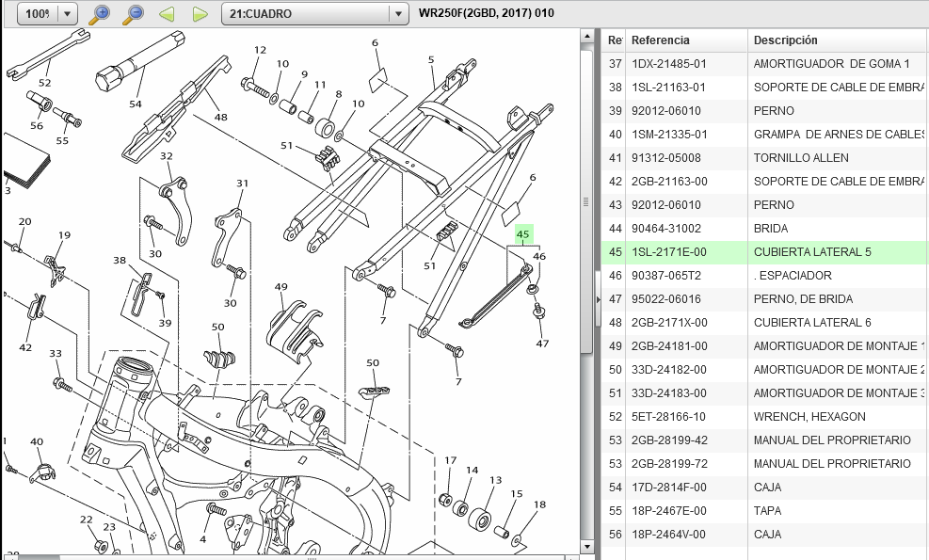929x560 pixels.
Task: Select TORNILLO ALLEN row 41
Action: [x=765, y=157]
